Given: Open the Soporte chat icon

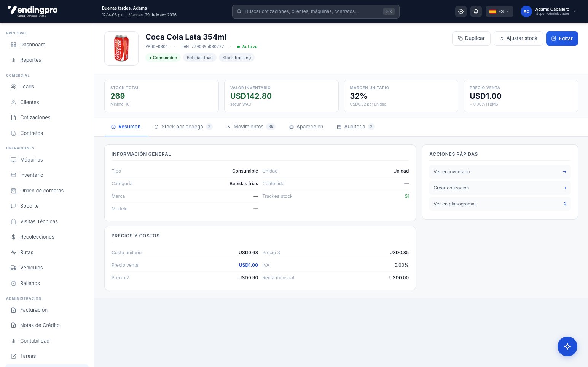Looking at the screenshot, I should click(13, 206).
